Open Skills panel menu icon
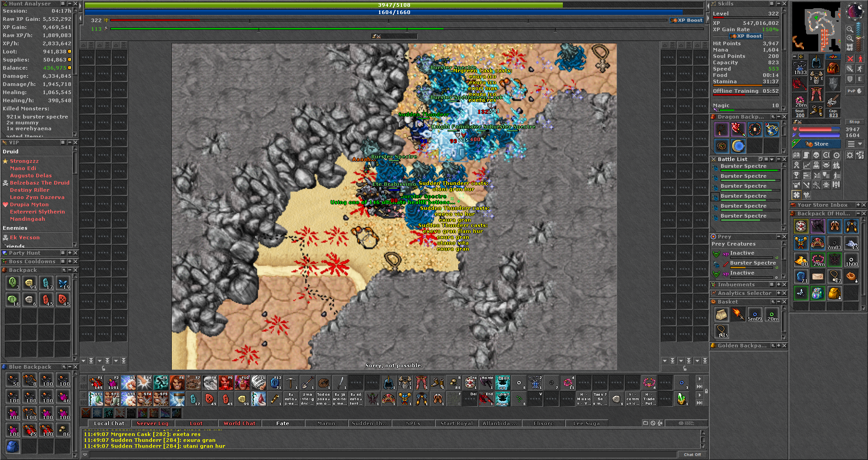Screen dimensions: 868x460 [x=772, y=4]
